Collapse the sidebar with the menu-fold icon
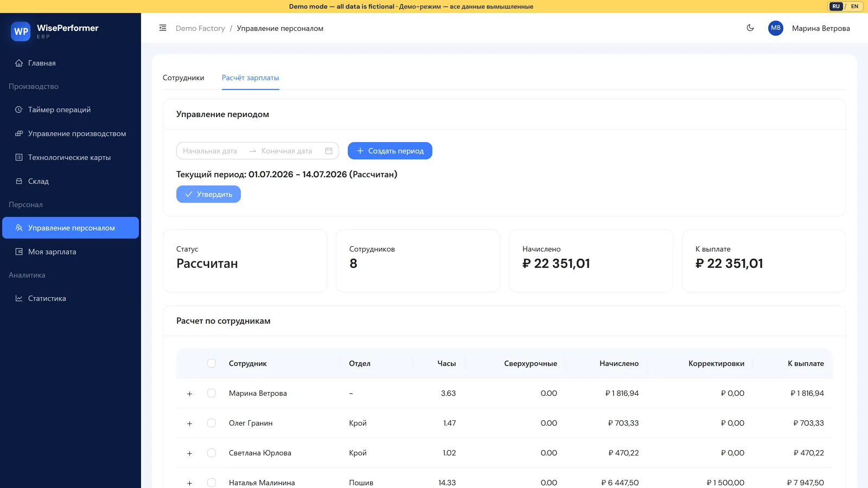 click(163, 28)
